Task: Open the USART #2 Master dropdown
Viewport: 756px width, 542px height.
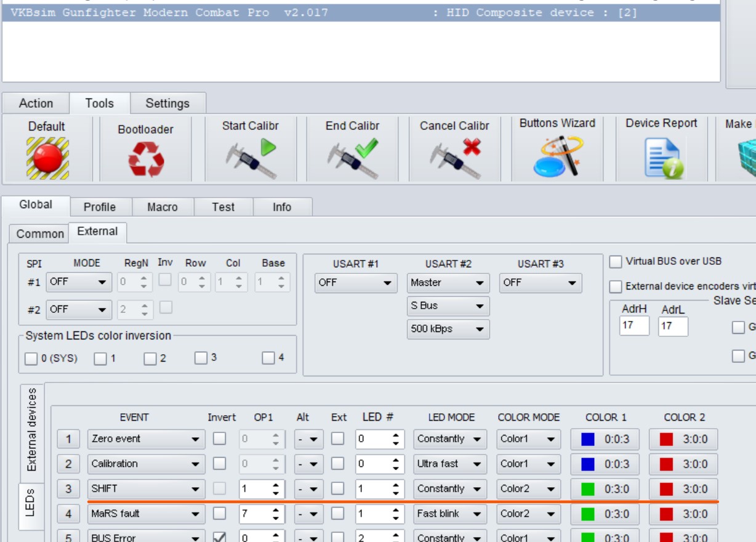Action: click(448, 283)
